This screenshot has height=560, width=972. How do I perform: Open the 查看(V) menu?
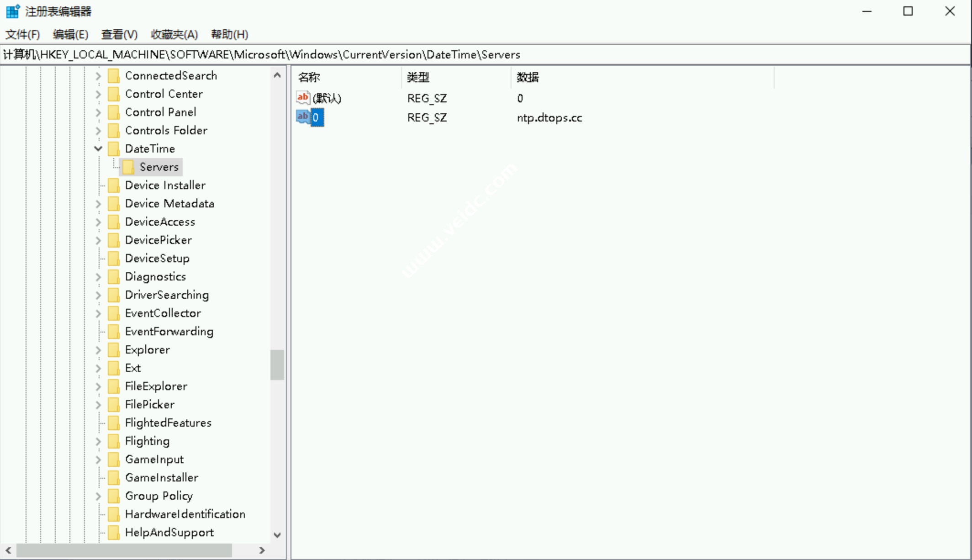click(x=119, y=34)
